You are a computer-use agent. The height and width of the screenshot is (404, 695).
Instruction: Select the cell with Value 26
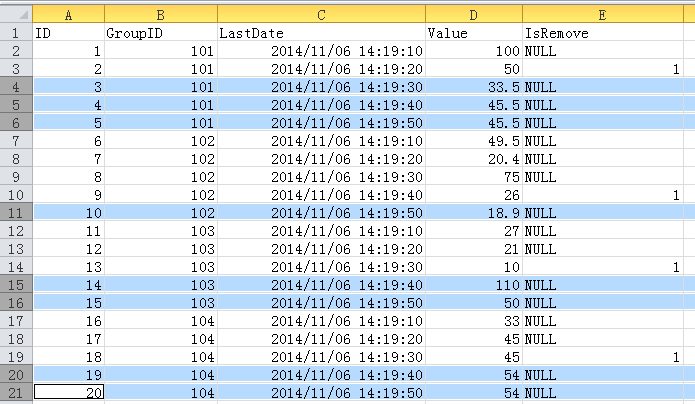pos(474,194)
